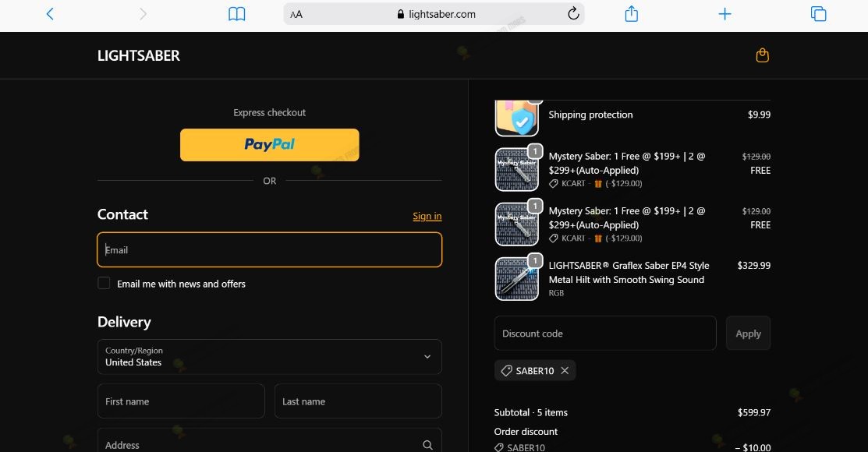Check Email me with news and offers
The height and width of the screenshot is (452, 868).
click(x=104, y=283)
